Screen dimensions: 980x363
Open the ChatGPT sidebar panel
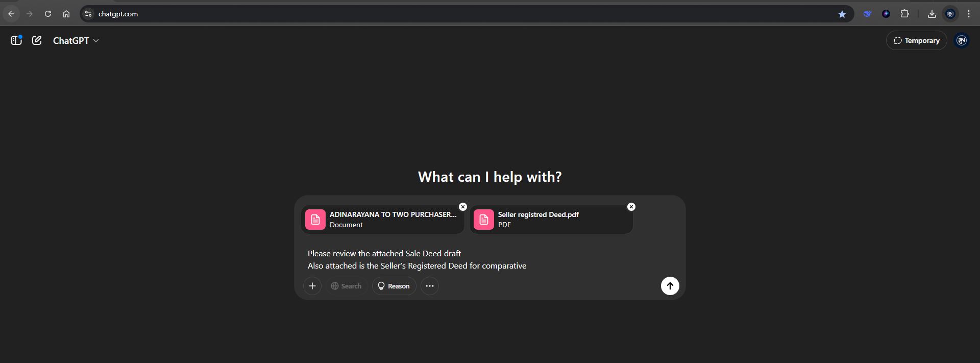[x=16, y=40]
